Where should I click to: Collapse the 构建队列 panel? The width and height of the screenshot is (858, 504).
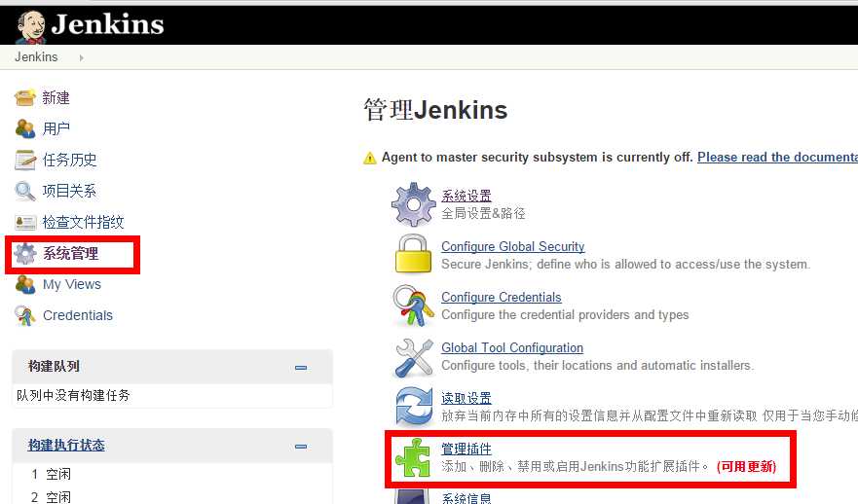301,368
